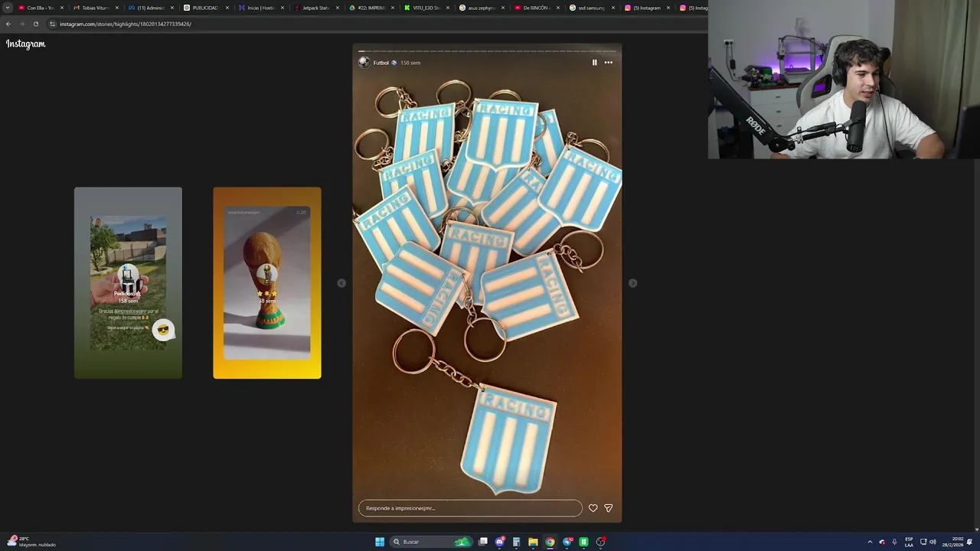Open the story three-dots options menu

pos(609,63)
